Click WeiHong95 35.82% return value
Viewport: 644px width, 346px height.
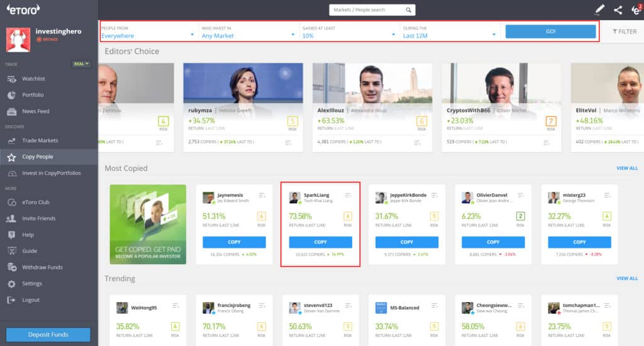coord(128,326)
